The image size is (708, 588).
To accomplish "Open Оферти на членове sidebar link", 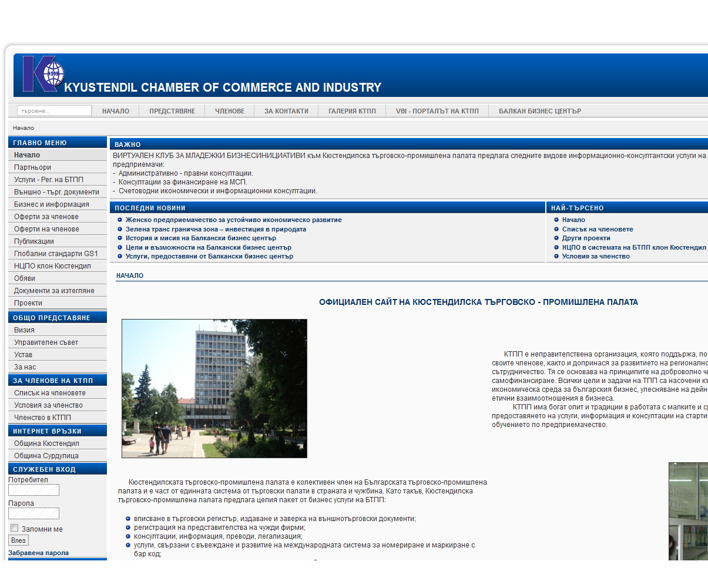I will point(58,229).
